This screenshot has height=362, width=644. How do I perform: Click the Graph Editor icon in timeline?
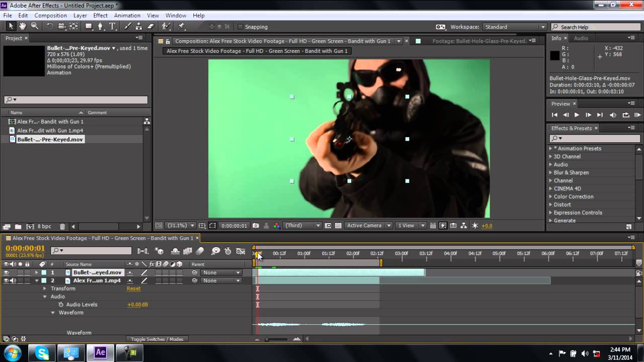[241, 251]
